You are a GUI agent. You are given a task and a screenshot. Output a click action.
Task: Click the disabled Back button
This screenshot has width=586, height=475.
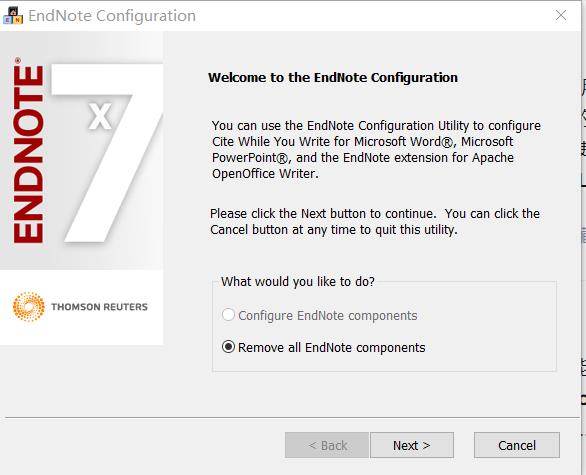327,445
